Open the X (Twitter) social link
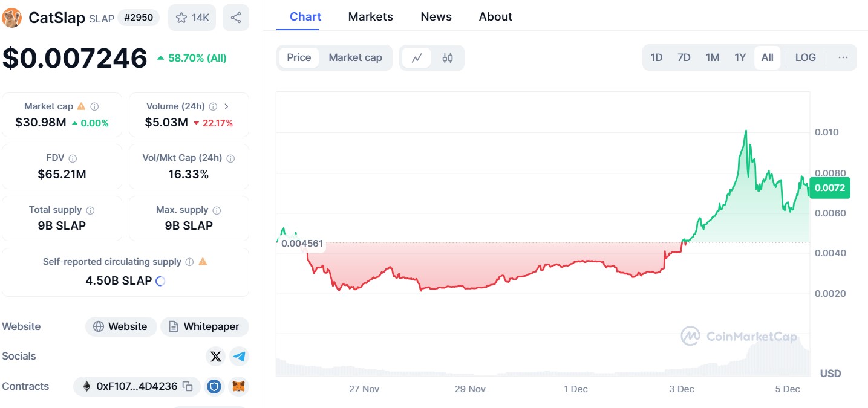This screenshot has width=868, height=408. tap(216, 357)
